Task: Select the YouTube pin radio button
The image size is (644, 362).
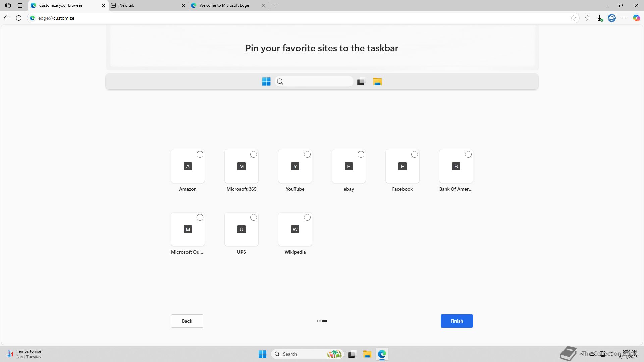Action: (307, 154)
